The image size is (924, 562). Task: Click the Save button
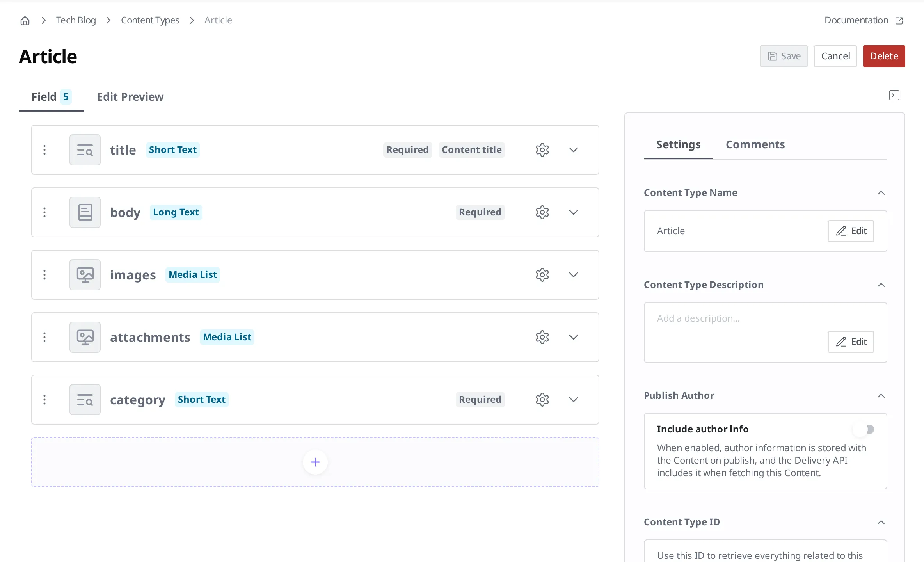pyautogui.click(x=784, y=56)
